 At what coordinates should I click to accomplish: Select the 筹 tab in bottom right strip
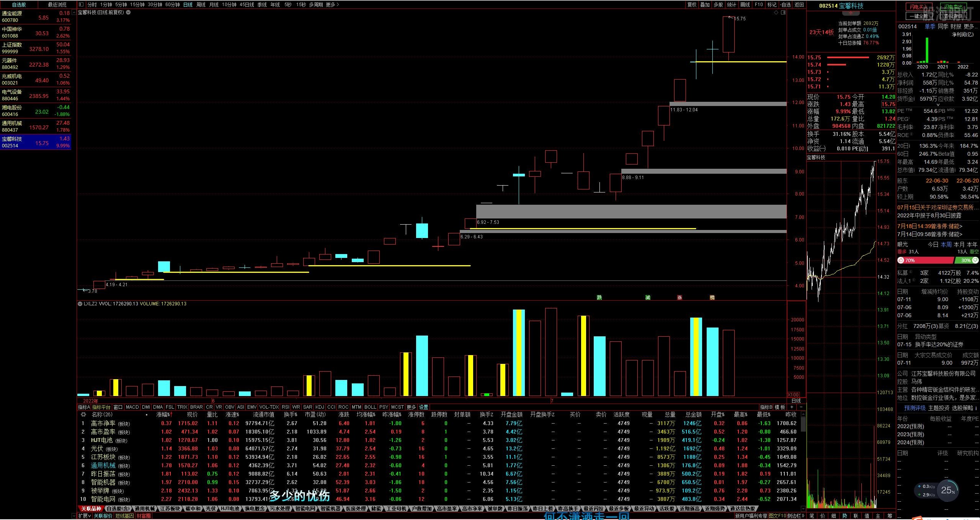(x=890, y=516)
